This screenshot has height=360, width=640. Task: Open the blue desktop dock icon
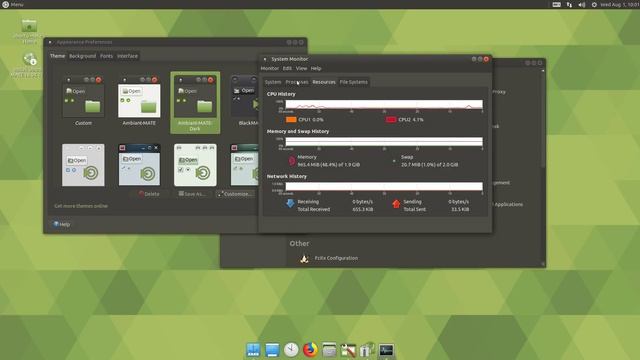tap(272, 350)
